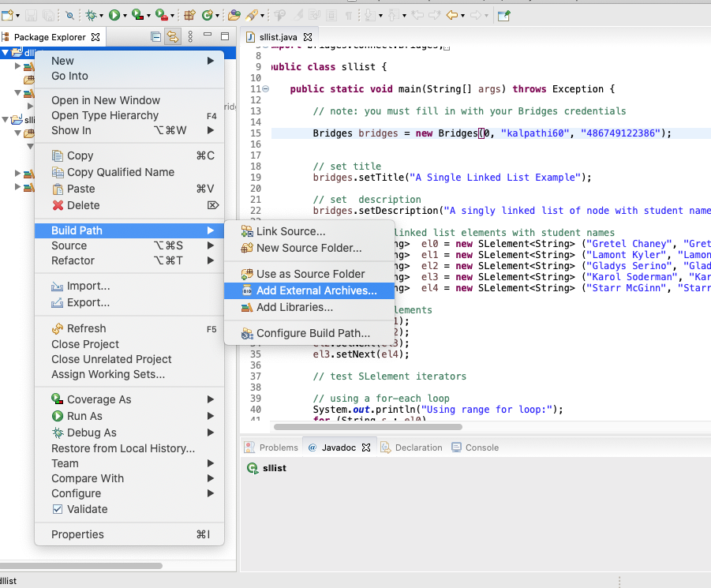
Task: Click the Package Explorer horizontal scrollbar
Action: 80,566
